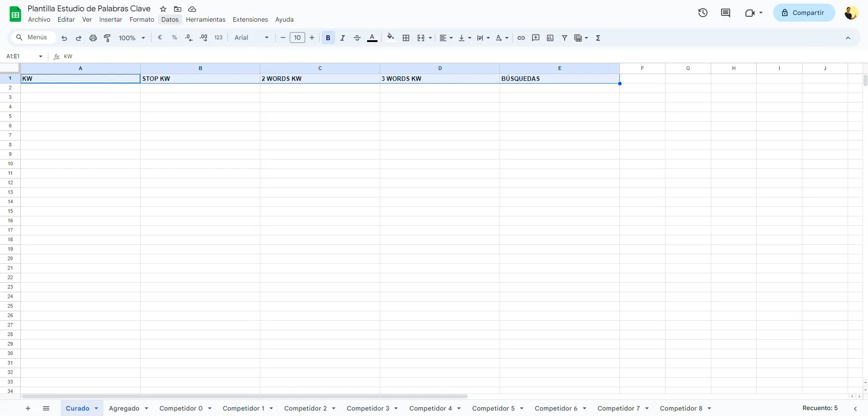Click the font size input field

pyautogui.click(x=297, y=38)
